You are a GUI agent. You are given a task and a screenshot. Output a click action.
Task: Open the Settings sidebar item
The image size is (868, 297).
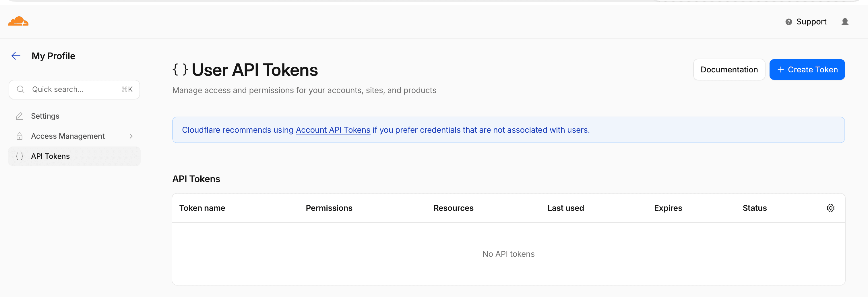point(74,116)
